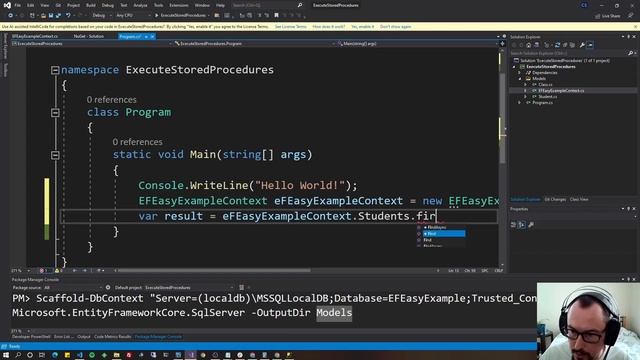Click Solution Explorer sync refresh icon
Image resolution: width=640 pixels, height=360 pixels.
tap(557, 45)
